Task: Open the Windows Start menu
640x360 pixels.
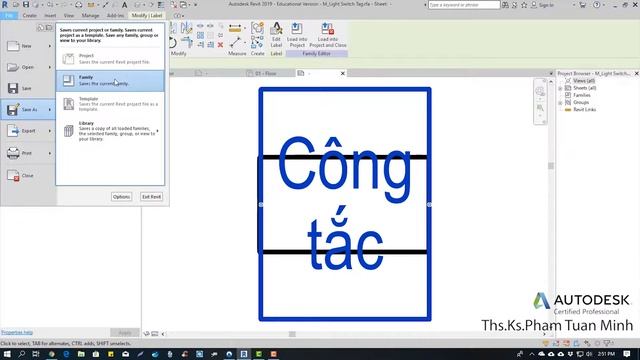Action: tap(7, 354)
